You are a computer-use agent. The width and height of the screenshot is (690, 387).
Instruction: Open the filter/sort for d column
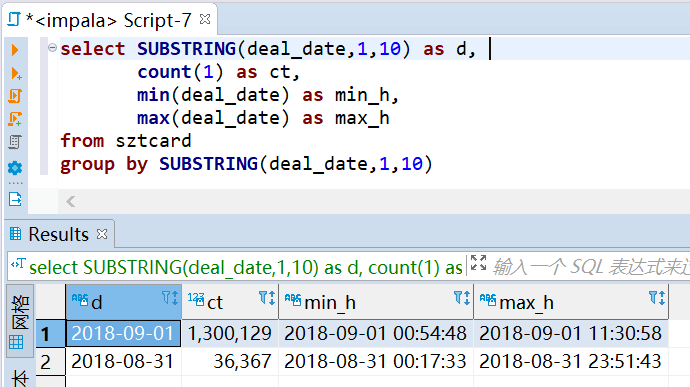[170, 298]
